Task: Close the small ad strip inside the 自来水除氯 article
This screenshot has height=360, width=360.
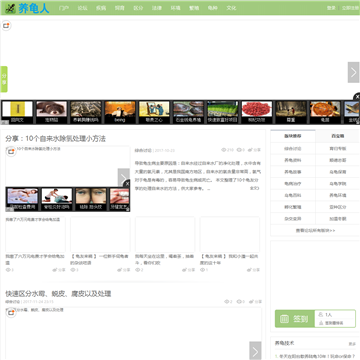Action: [127, 183]
